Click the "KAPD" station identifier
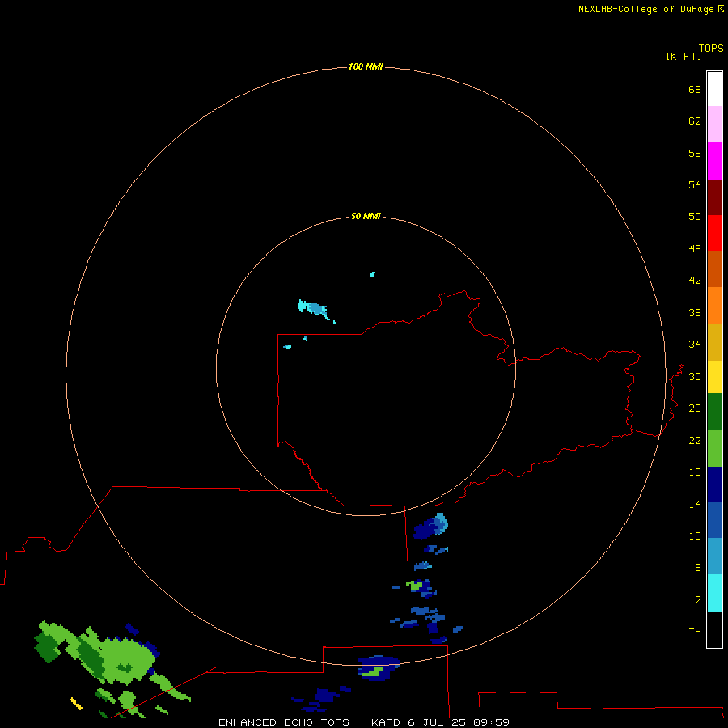 point(387,722)
